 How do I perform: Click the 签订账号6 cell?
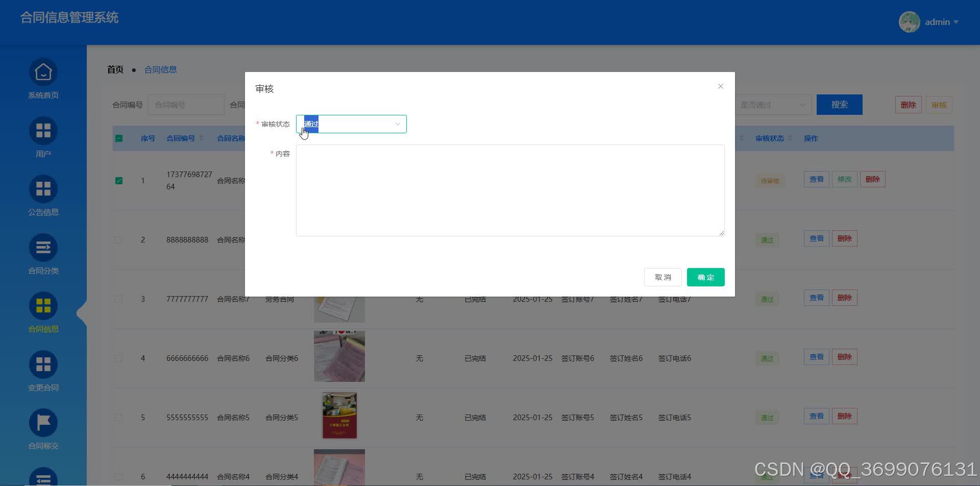tap(578, 358)
